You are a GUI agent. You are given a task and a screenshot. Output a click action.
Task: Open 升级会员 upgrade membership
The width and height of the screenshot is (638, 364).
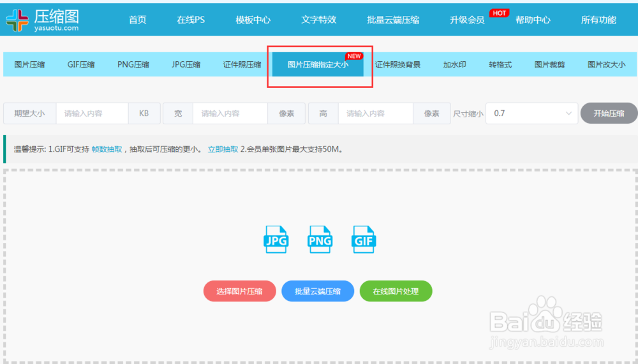(x=467, y=20)
